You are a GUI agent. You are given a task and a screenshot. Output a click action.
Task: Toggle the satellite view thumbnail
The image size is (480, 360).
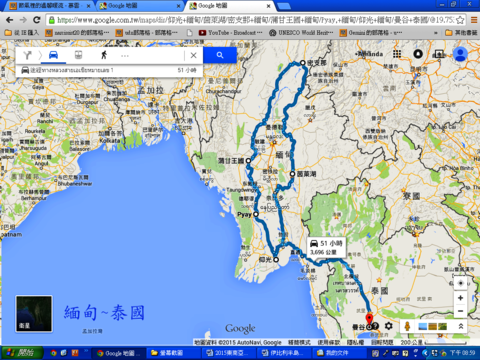[34, 314]
